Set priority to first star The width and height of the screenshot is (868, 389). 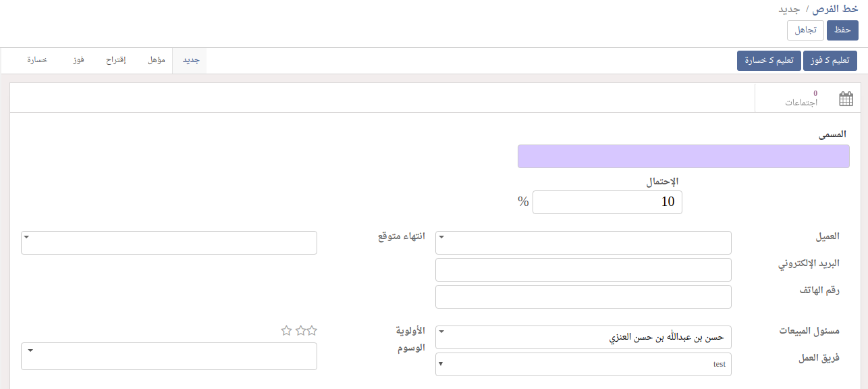(312, 331)
